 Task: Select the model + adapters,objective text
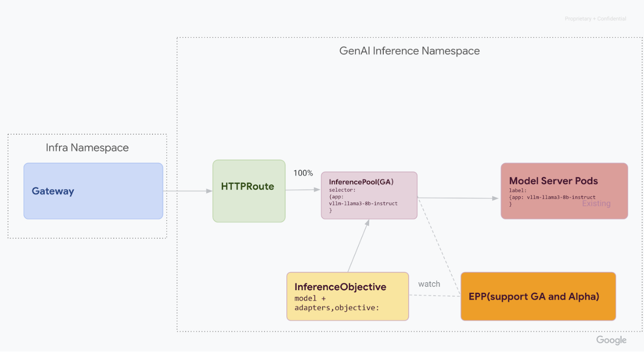[335, 304]
